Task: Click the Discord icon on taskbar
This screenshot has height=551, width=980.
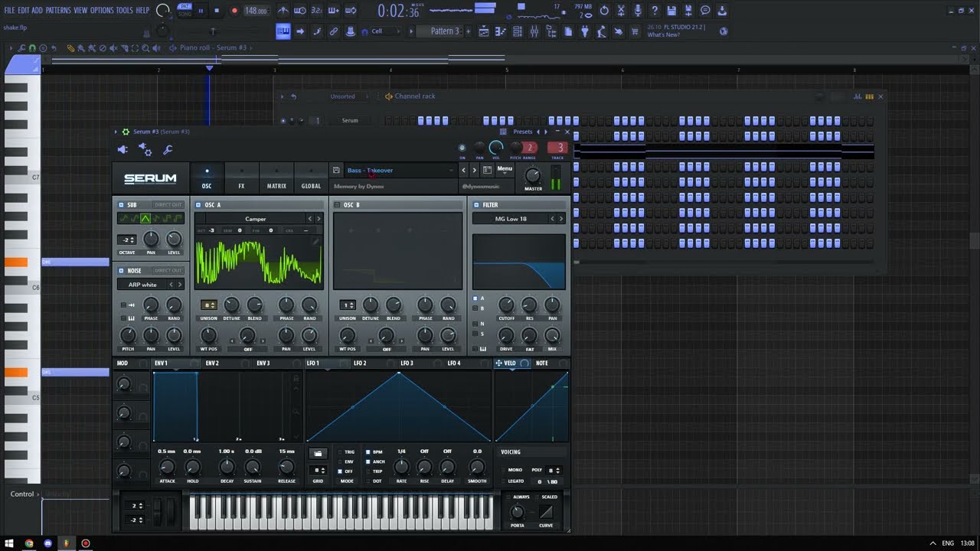Action: pos(47,543)
